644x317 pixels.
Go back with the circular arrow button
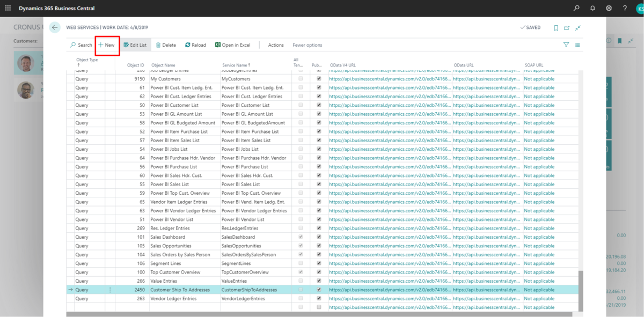(x=55, y=27)
